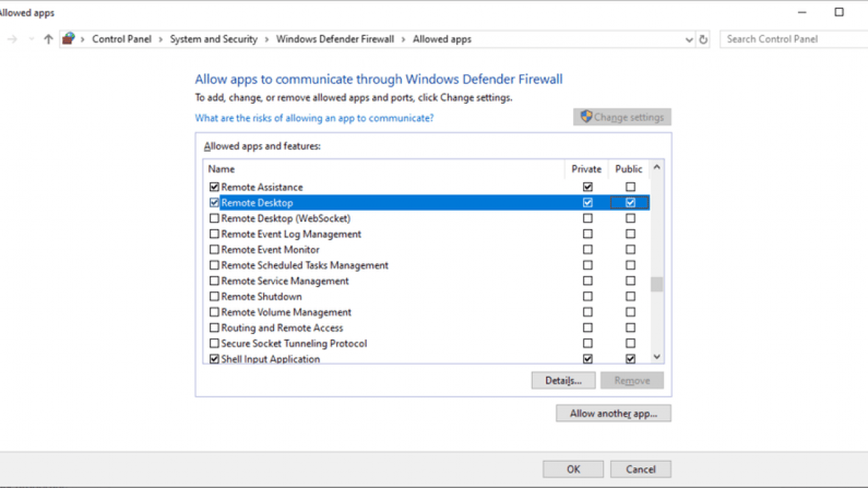Click the Public column header
Viewport: 868px width, 488px height.
click(x=629, y=169)
